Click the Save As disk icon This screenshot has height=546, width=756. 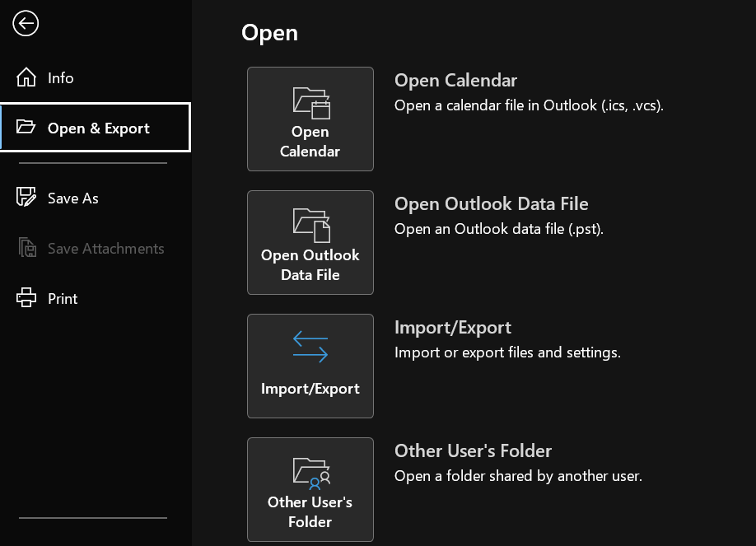tap(26, 197)
